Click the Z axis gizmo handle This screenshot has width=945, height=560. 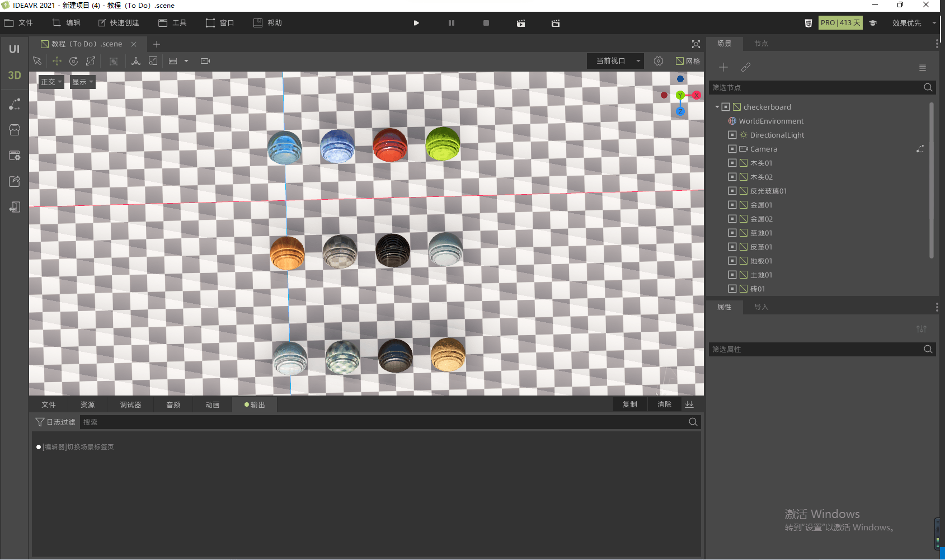[680, 111]
